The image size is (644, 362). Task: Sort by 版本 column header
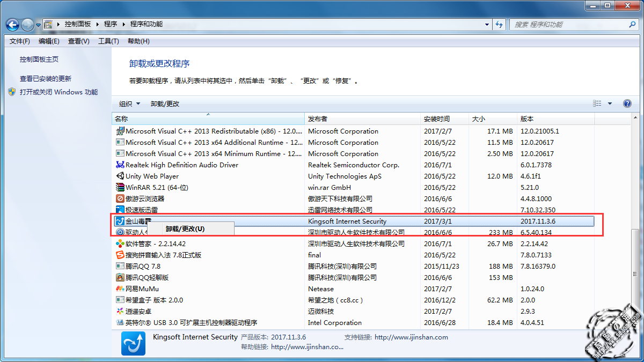[x=556, y=119]
